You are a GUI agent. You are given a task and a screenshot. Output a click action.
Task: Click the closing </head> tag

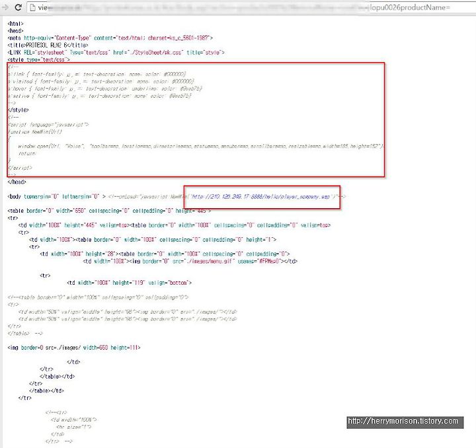click(17, 182)
